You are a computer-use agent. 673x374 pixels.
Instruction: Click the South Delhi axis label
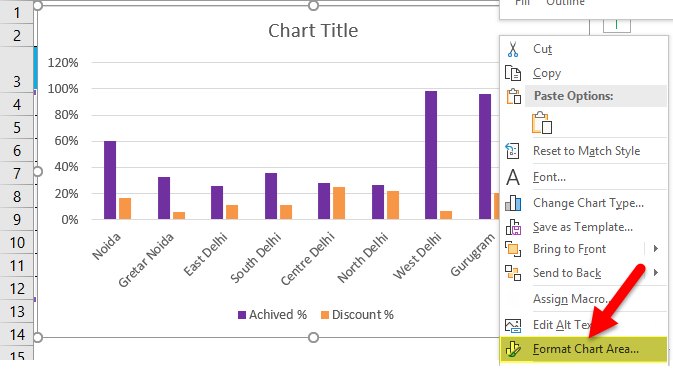click(x=256, y=258)
